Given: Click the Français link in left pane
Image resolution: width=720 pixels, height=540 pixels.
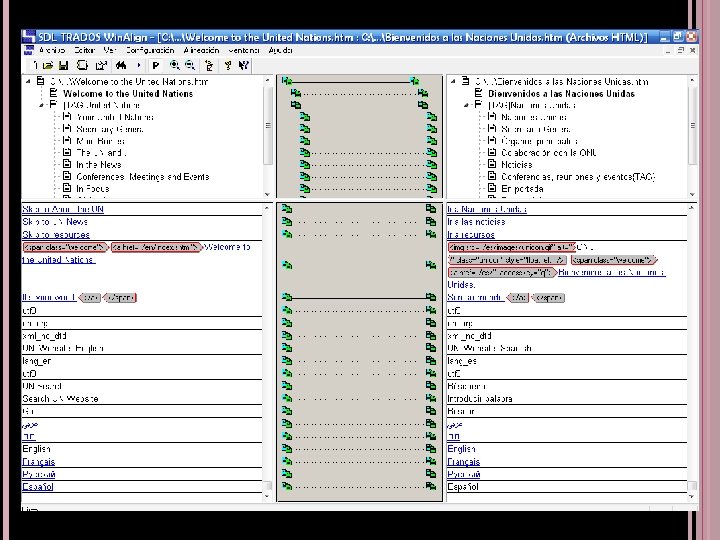Looking at the screenshot, I should point(39,461).
